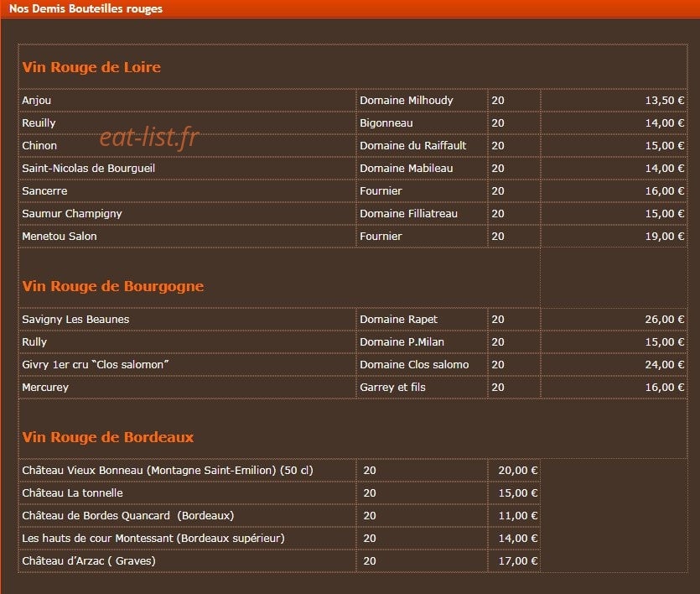Click 'Château Vieux Bonneau' wine entry

[168, 471]
